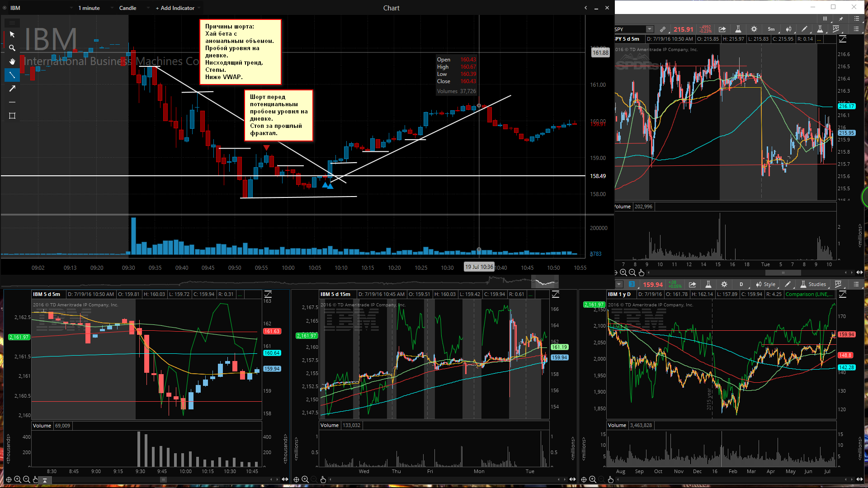Viewport: 868px width, 488px height.
Task: Click the flask icon beside SPY share
Action: point(738,29)
